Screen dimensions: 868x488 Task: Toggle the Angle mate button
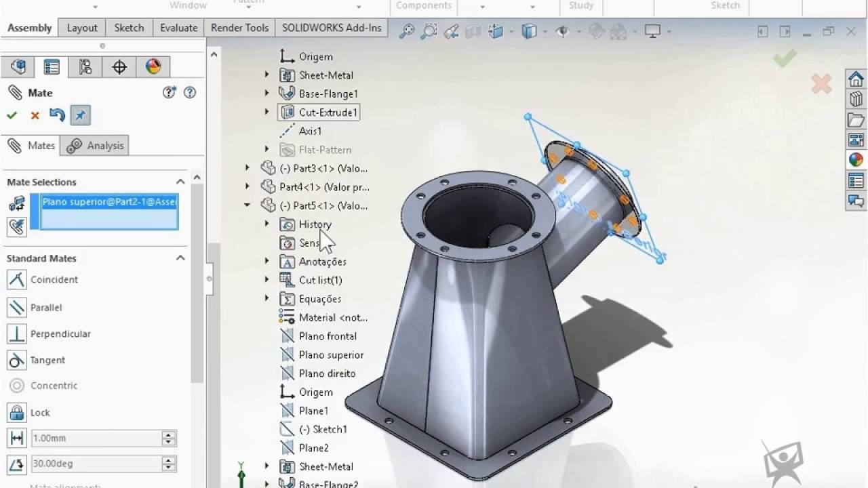17,464
